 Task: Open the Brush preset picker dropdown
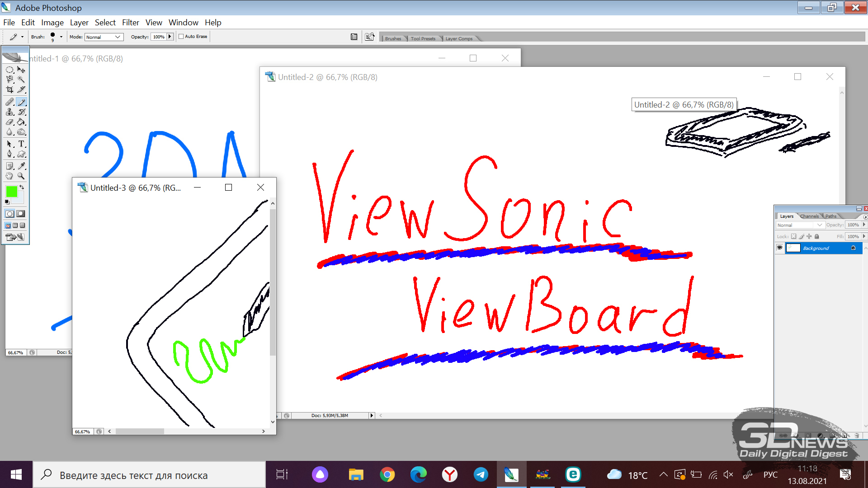(x=61, y=37)
